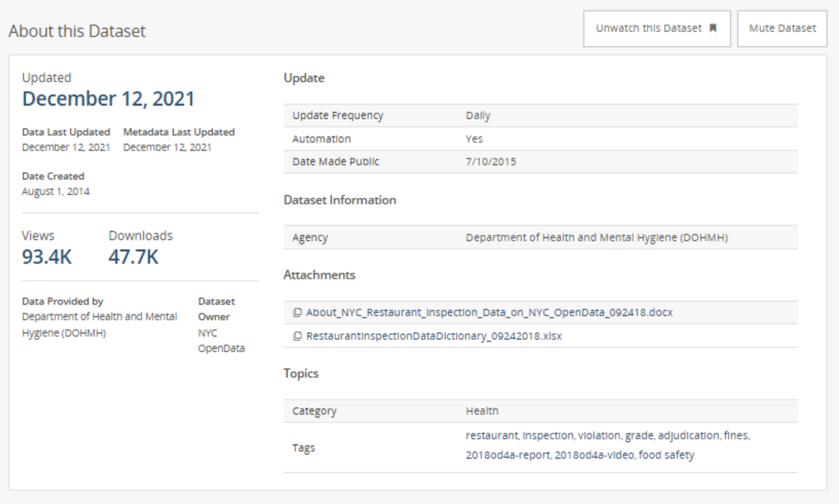This screenshot has height=504, width=839.
Task: Click the 2018od4a-video tag
Action: tap(594, 455)
